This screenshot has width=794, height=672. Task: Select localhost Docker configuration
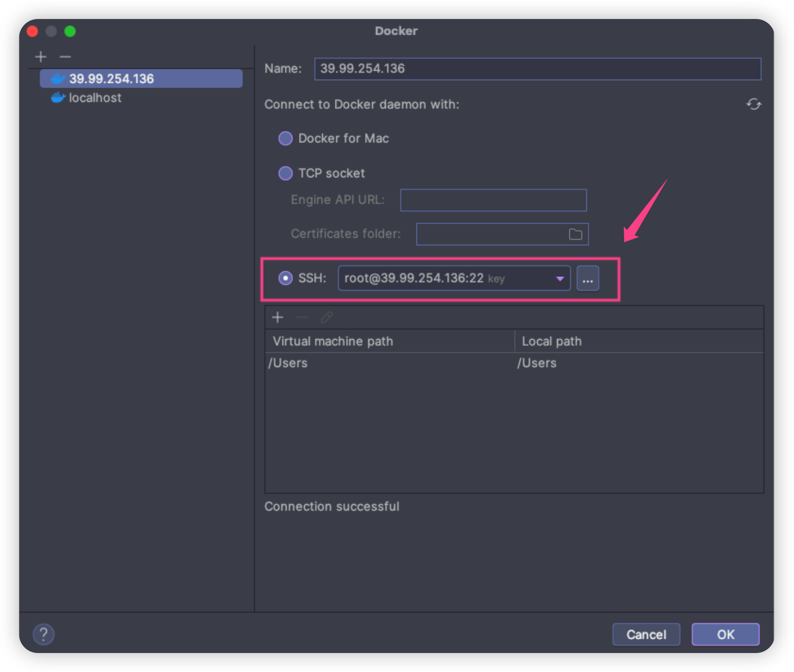click(x=95, y=98)
